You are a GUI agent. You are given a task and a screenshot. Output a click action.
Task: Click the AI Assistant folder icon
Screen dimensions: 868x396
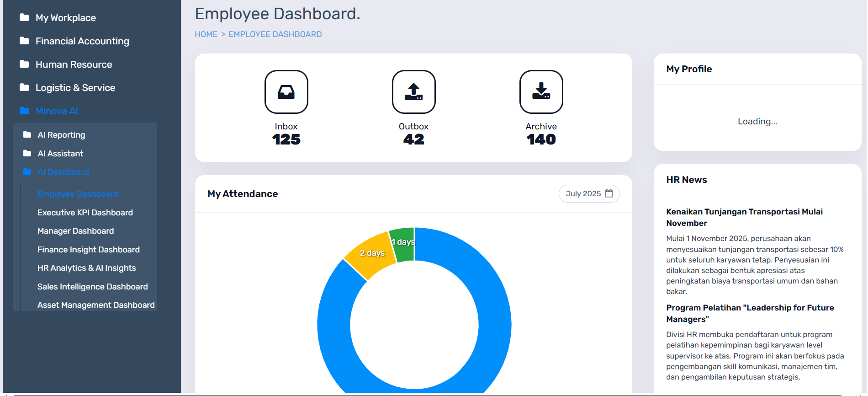coord(27,154)
